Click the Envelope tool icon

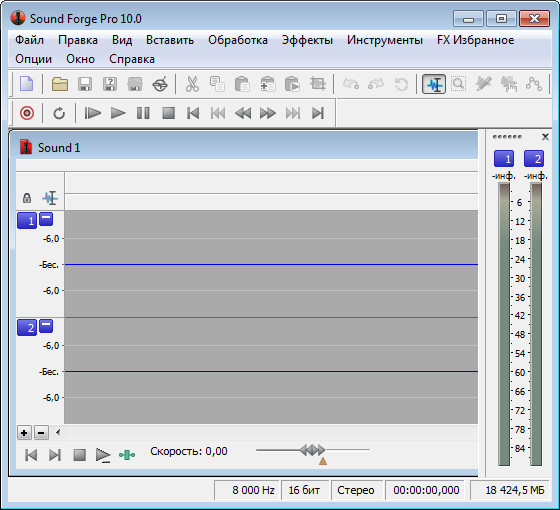tap(534, 84)
